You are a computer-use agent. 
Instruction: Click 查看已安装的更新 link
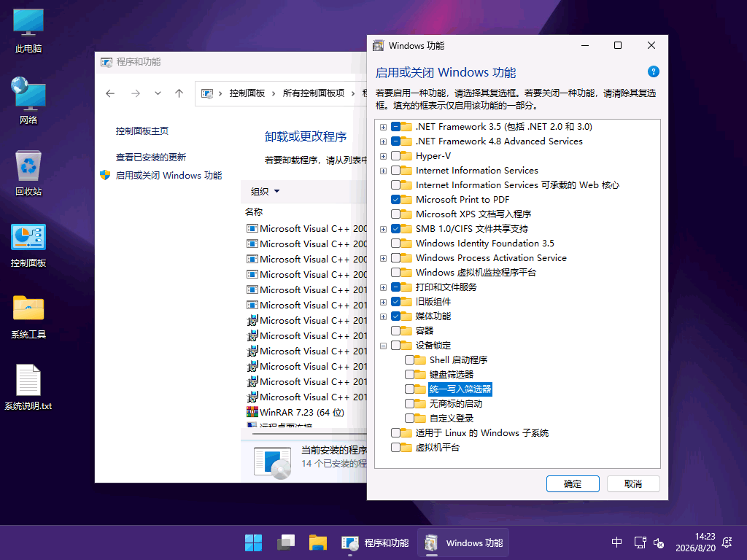[150, 157]
